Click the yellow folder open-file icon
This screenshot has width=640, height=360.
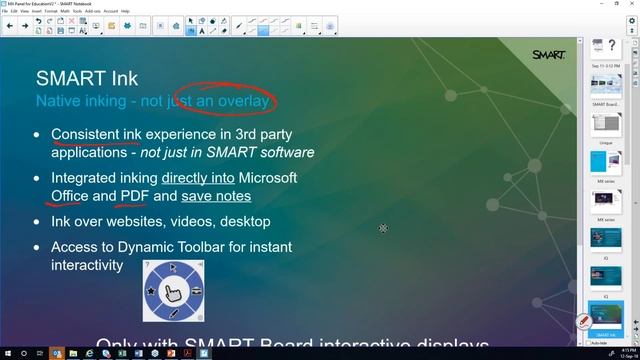point(111,26)
